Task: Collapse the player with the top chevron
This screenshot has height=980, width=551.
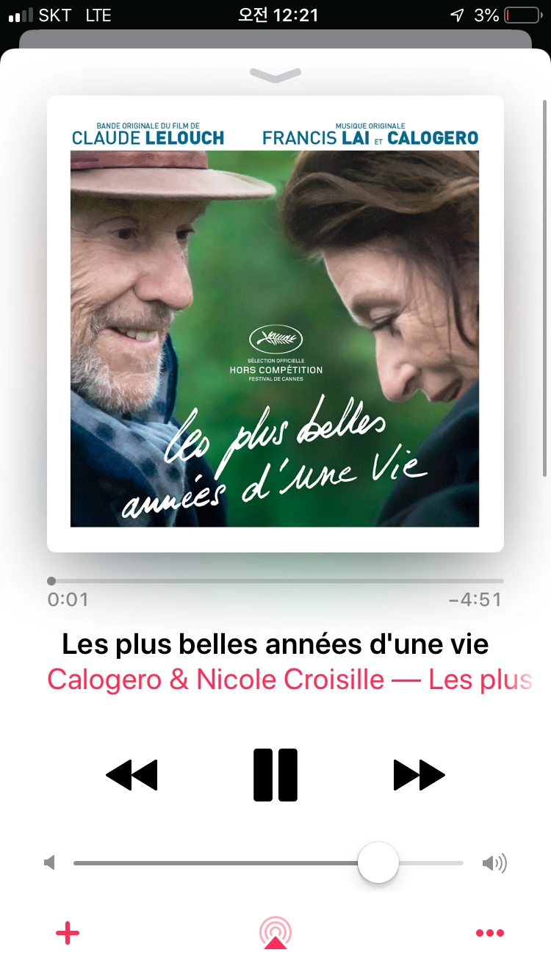Action: 275,74
